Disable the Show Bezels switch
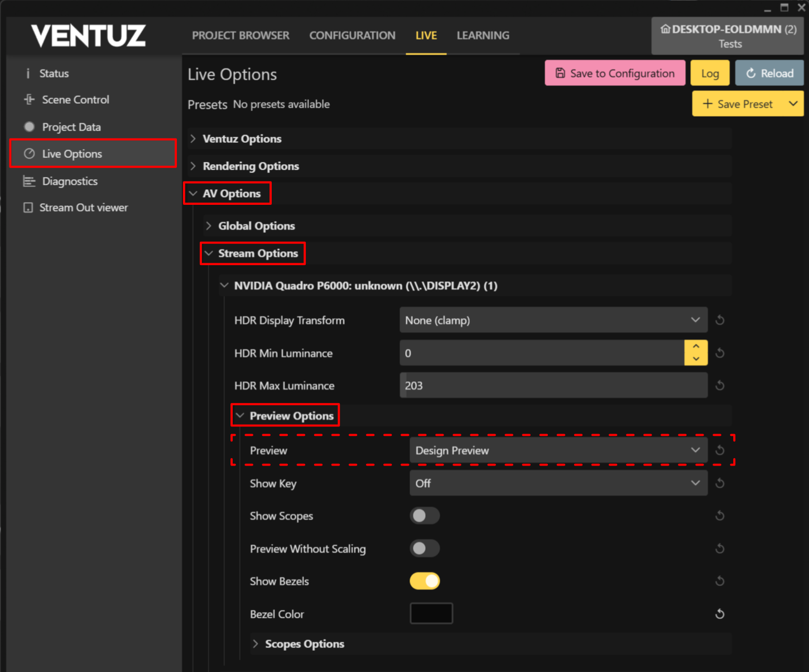The image size is (809, 672). (425, 581)
